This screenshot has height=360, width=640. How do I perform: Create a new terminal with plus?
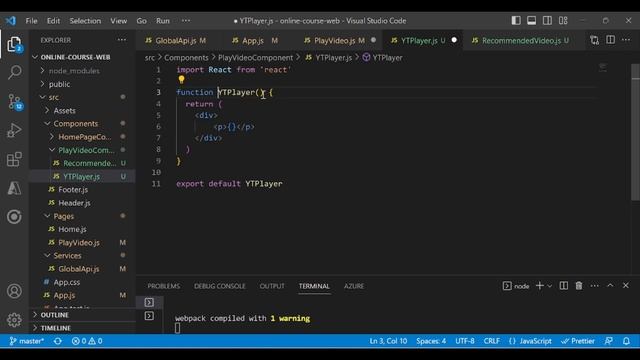click(540, 286)
